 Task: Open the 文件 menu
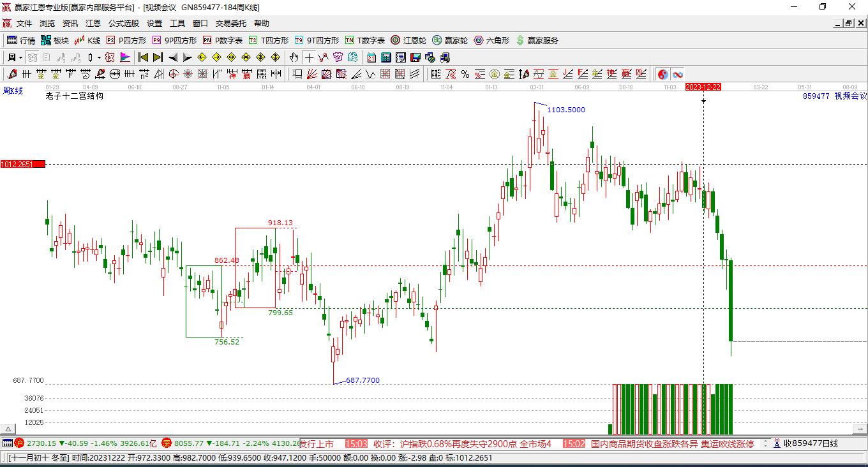pyautogui.click(x=24, y=24)
